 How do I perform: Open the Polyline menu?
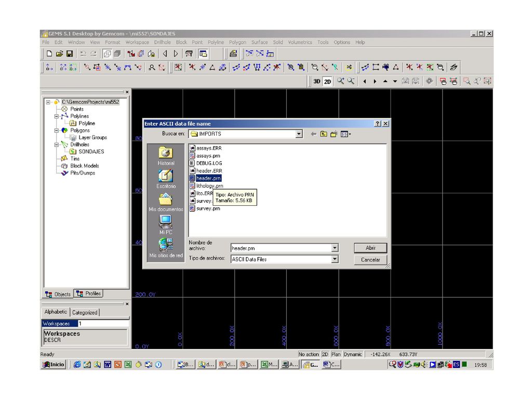tap(216, 42)
